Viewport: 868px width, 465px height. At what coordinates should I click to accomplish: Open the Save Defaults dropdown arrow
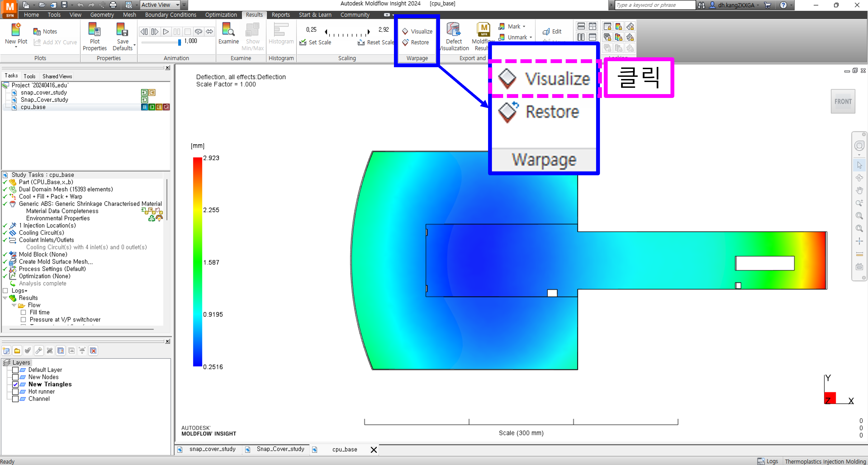[134, 45]
